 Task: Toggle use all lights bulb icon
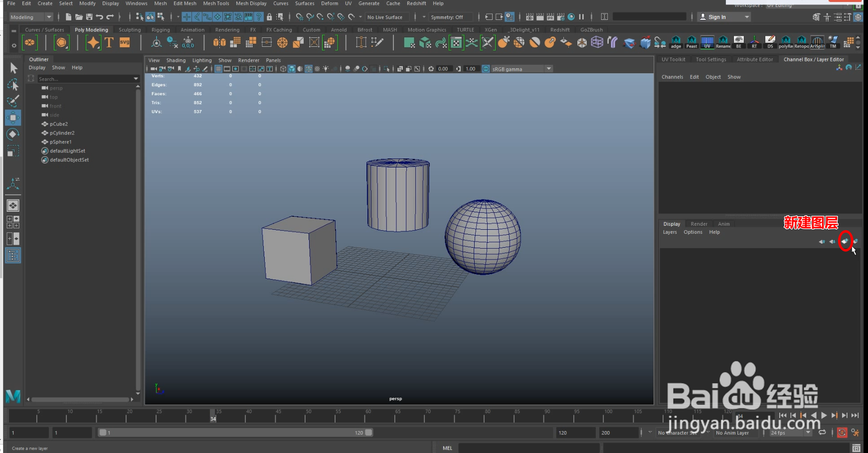tap(326, 69)
